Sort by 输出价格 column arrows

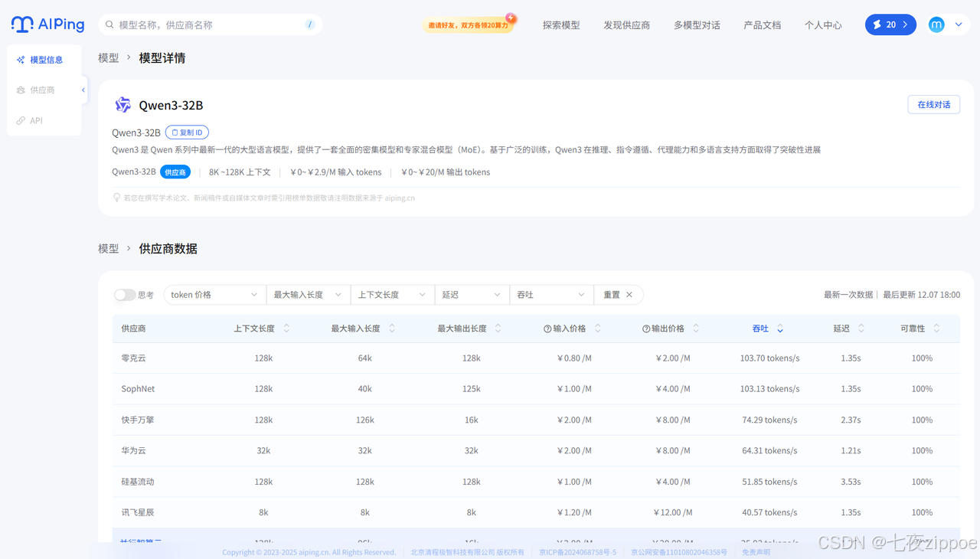coord(696,329)
